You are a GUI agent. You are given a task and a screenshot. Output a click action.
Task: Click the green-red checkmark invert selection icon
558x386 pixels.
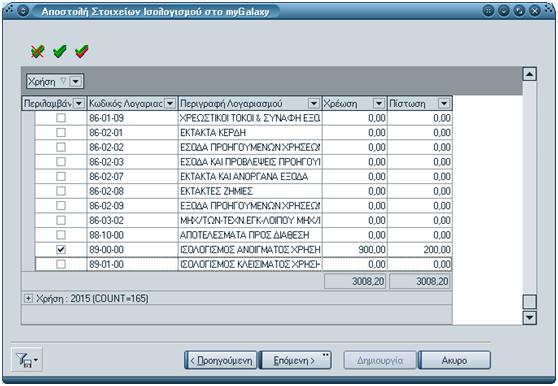pyautogui.click(x=82, y=51)
